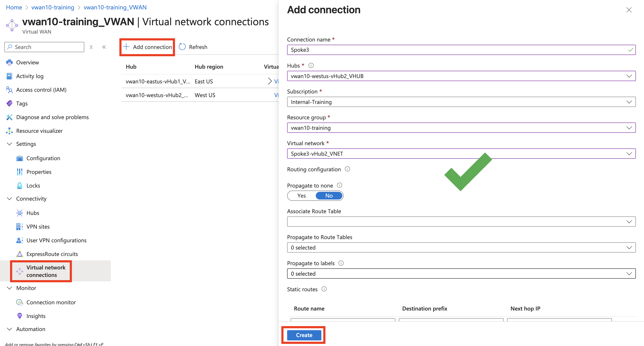Screen dimensions: 644x346
Task: Click the Virtual WAN icon beside the page title
Action: (x=12, y=25)
